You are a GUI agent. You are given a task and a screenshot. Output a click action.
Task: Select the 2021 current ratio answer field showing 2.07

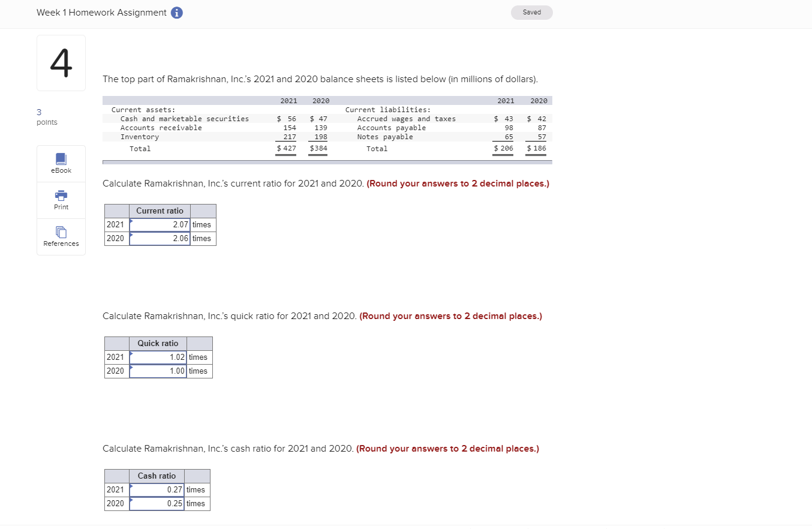(x=159, y=224)
